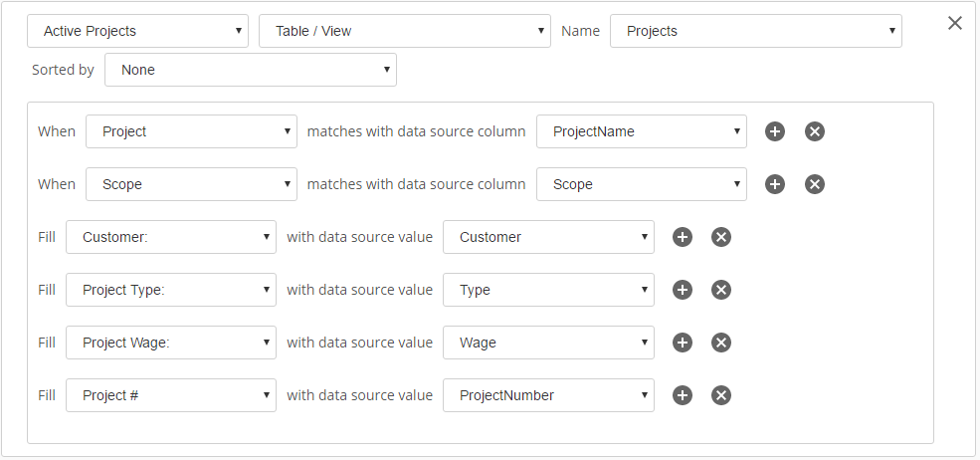Open the Customer: fill field dropdown
Viewport: 980px width, 460px height.
pos(170,237)
